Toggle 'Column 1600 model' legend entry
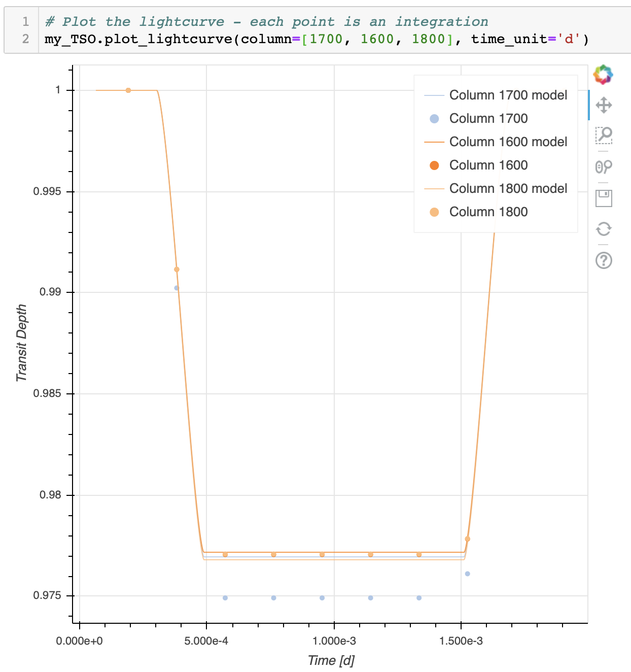 point(496,142)
